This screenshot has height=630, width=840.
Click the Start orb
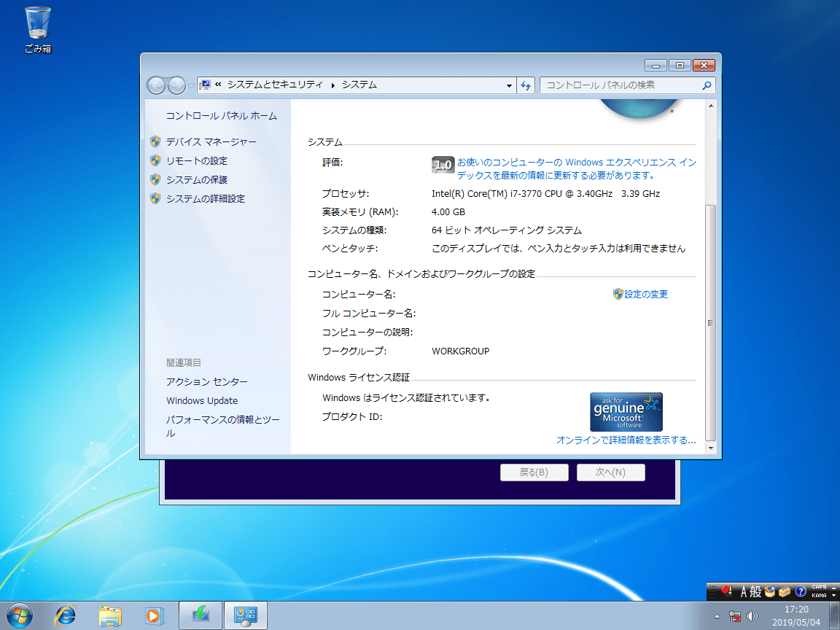click(x=20, y=615)
